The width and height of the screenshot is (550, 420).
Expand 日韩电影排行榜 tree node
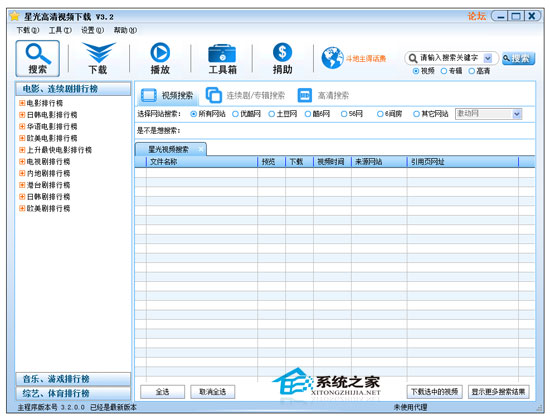(x=22, y=115)
